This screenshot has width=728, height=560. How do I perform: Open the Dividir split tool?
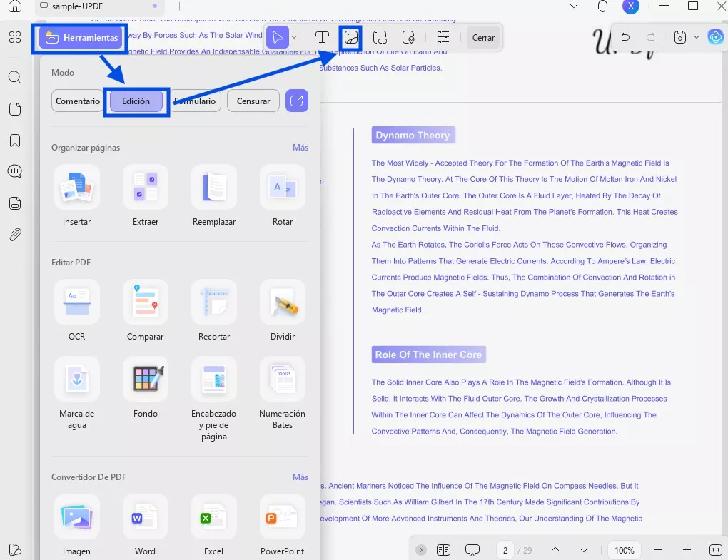[283, 310]
